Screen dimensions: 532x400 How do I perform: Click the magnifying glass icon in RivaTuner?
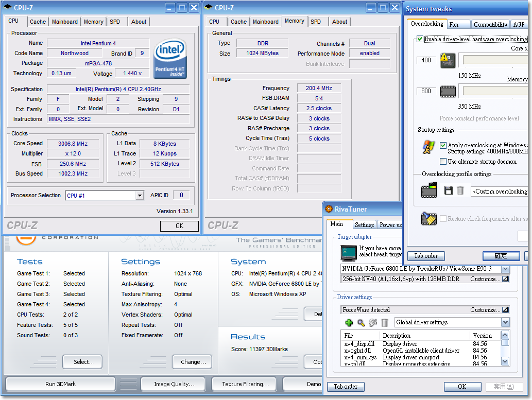361,323
